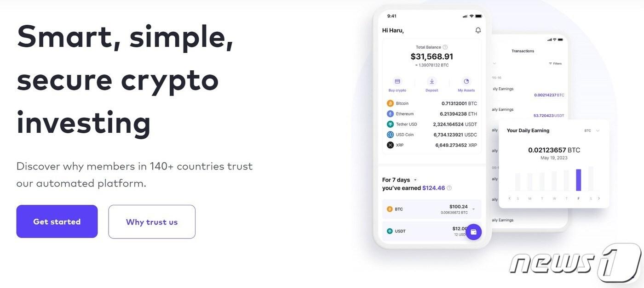Select the highlighted Friday bar in chart
Screen dimensions: 644x288
[x=578, y=180]
